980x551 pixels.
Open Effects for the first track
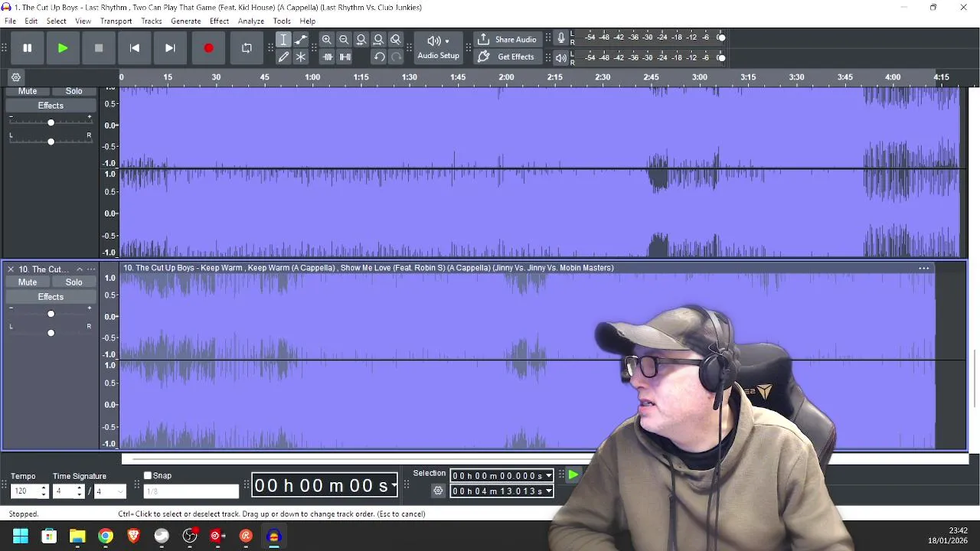(51, 106)
